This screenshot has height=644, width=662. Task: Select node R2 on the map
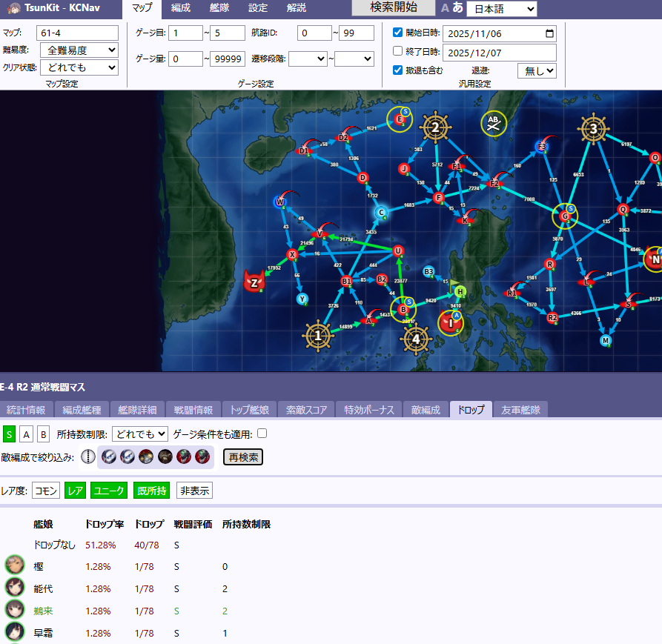(x=552, y=318)
